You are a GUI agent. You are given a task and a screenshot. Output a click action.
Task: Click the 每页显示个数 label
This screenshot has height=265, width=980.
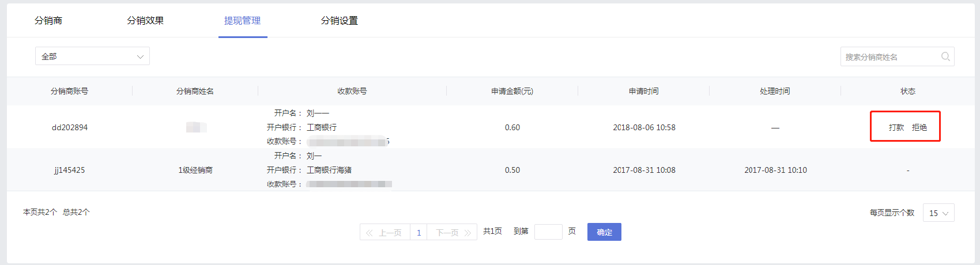pos(892,213)
